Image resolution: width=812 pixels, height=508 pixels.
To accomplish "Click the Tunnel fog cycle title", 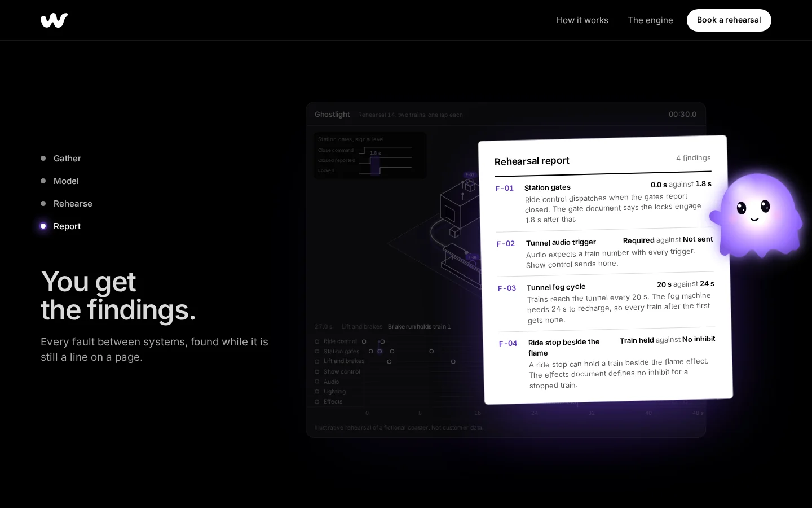I will click(x=556, y=287).
